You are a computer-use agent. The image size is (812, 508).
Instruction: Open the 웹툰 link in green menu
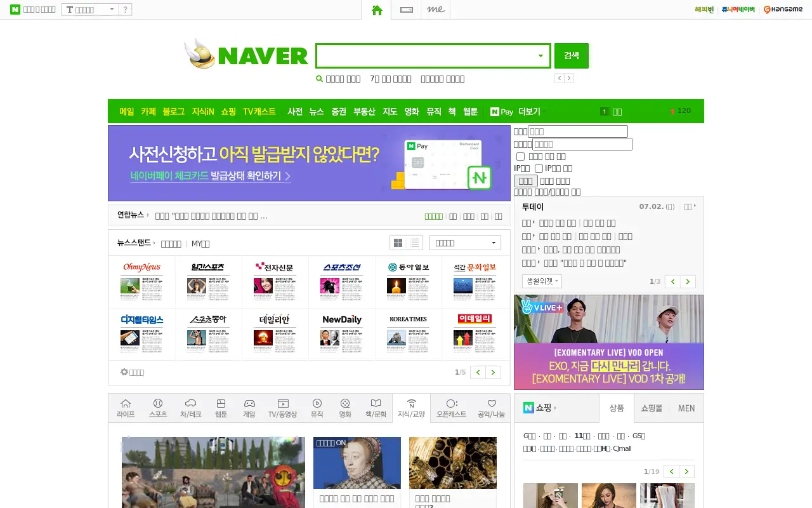[x=470, y=112]
